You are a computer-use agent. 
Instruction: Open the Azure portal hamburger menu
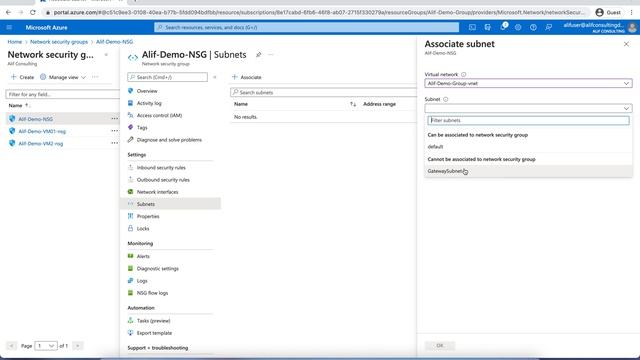click(x=9, y=27)
